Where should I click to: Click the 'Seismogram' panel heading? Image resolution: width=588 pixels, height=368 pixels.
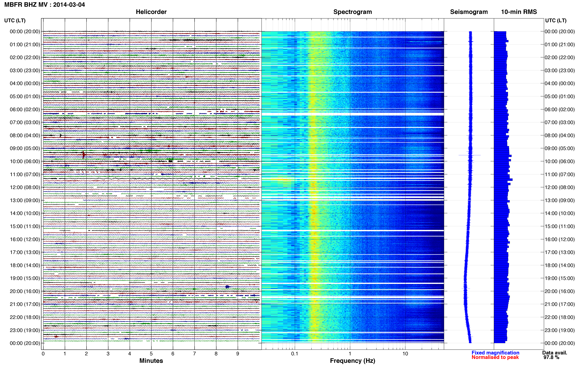point(469,12)
